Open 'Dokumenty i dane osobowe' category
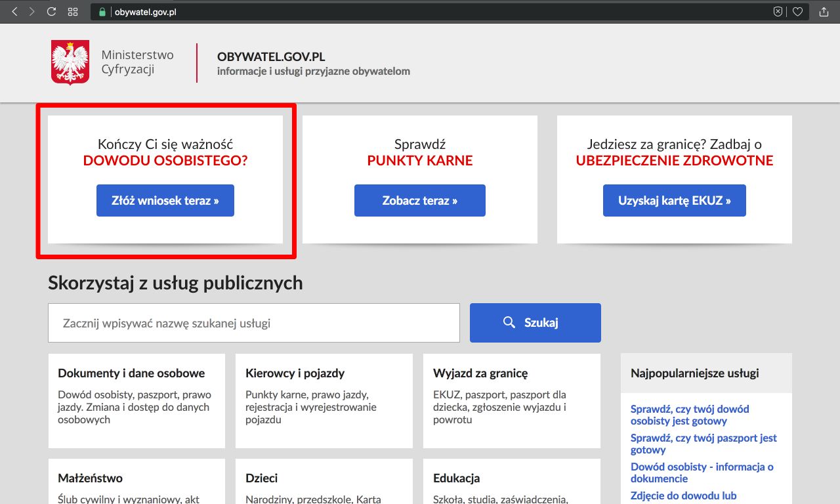The image size is (840, 504). pyautogui.click(x=136, y=401)
